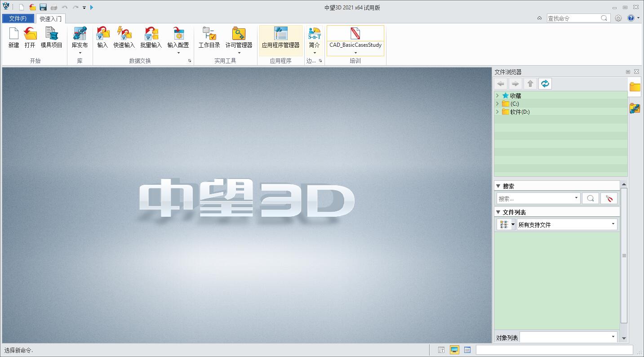Viewport: 644px width, 357px height.
Task: Switch to the 快速入门 tab
Action: click(50, 19)
